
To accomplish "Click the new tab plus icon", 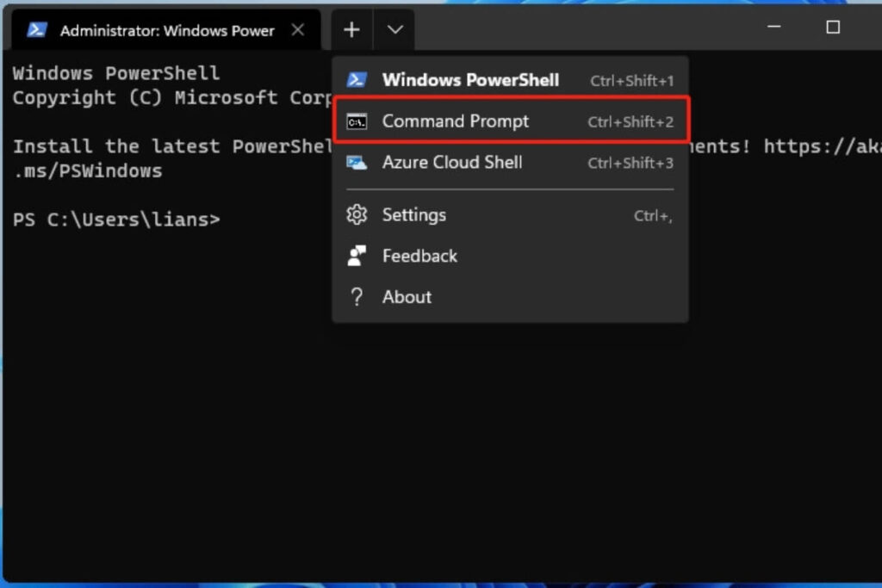I will (x=351, y=29).
